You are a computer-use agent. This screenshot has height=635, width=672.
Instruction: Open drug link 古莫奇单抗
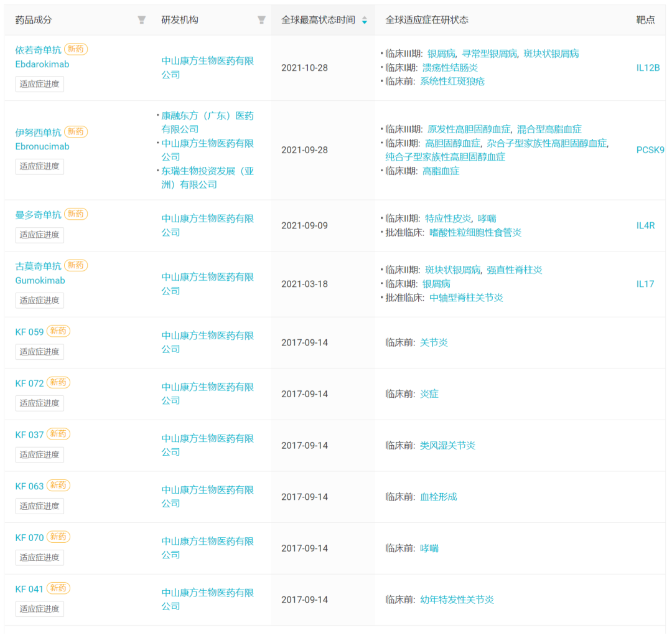click(38, 266)
